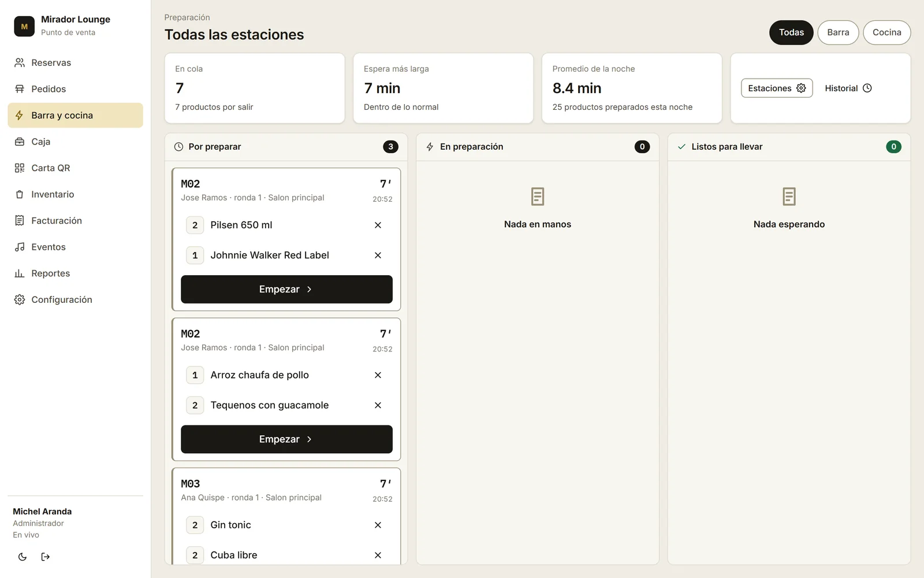
Task: Remove Pilsen 650 ml item
Action: (x=378, y=225)
